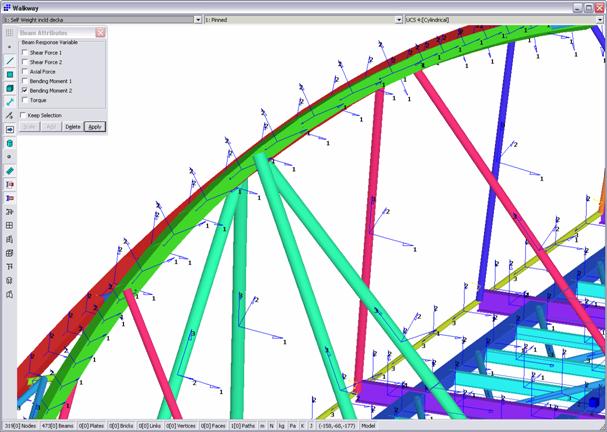Select the node (dot) entity tool

tap(9, 46)
